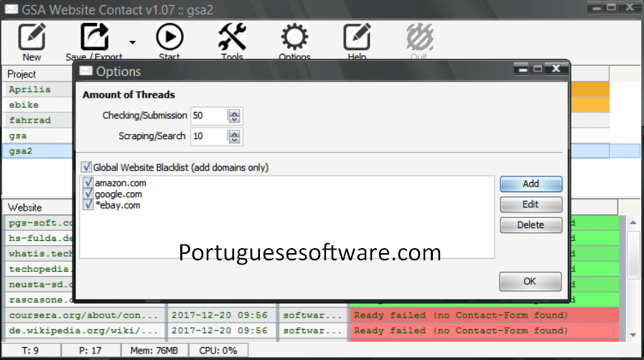Image resolution: width=644 pixels, height=360 pixels.
Task: Increase the Checking/Submission thread count
Action: point(235,113)
